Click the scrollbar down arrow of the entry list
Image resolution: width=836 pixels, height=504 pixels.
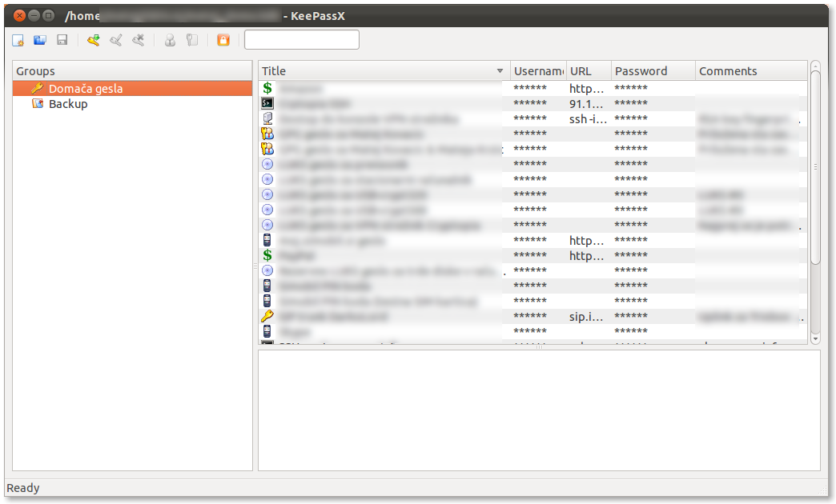(x=815, y=339)
